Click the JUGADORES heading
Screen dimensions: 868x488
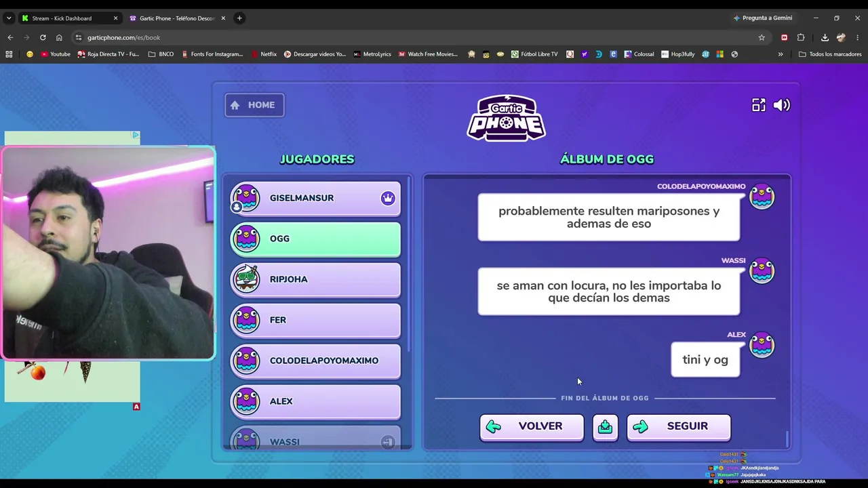317,159
